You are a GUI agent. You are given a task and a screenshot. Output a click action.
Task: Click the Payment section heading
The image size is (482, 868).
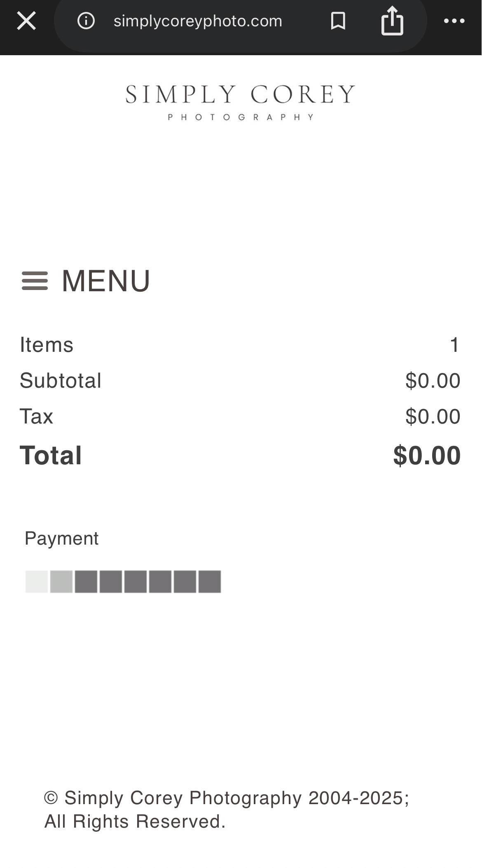[62, 538]
